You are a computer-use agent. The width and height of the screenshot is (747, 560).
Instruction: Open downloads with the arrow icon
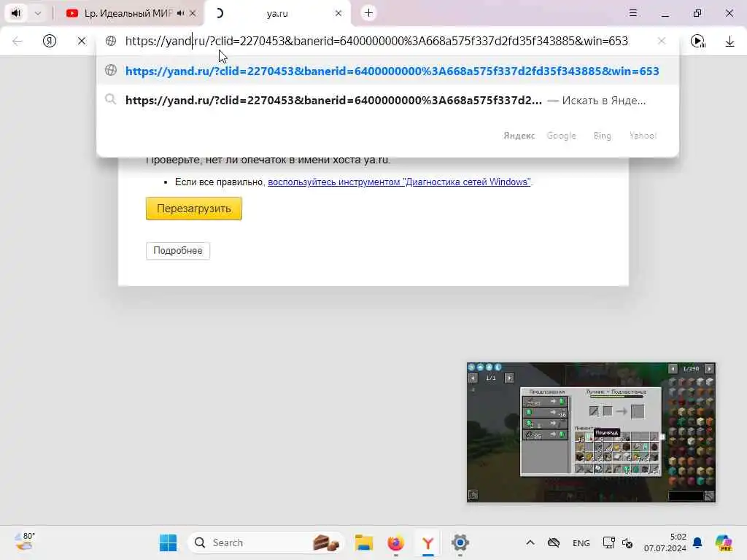(729, 42)
